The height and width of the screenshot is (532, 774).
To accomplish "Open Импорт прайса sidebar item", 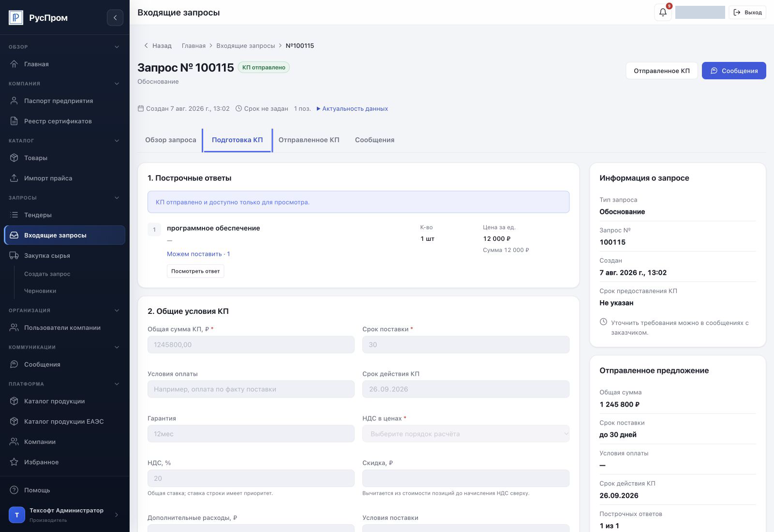I will [64, 178].
